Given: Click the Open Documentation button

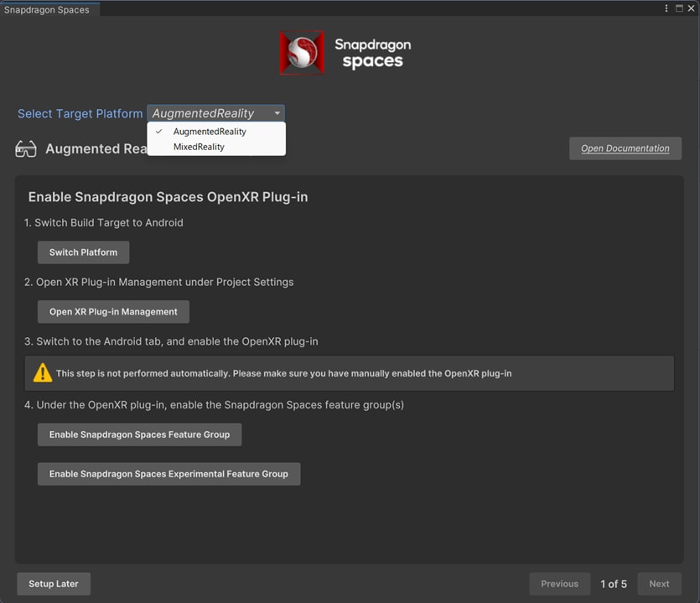Looking at the screenshot, I should [625, 148].
